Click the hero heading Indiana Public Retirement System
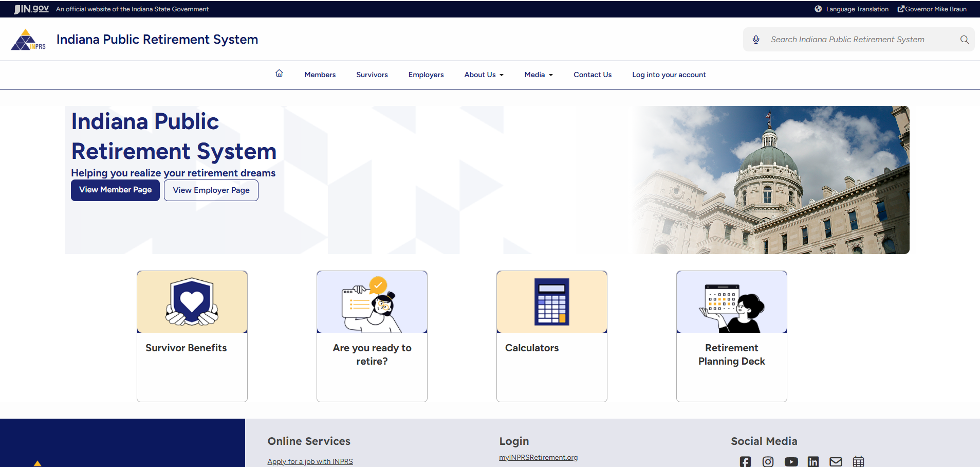 [x=174, y=136]
